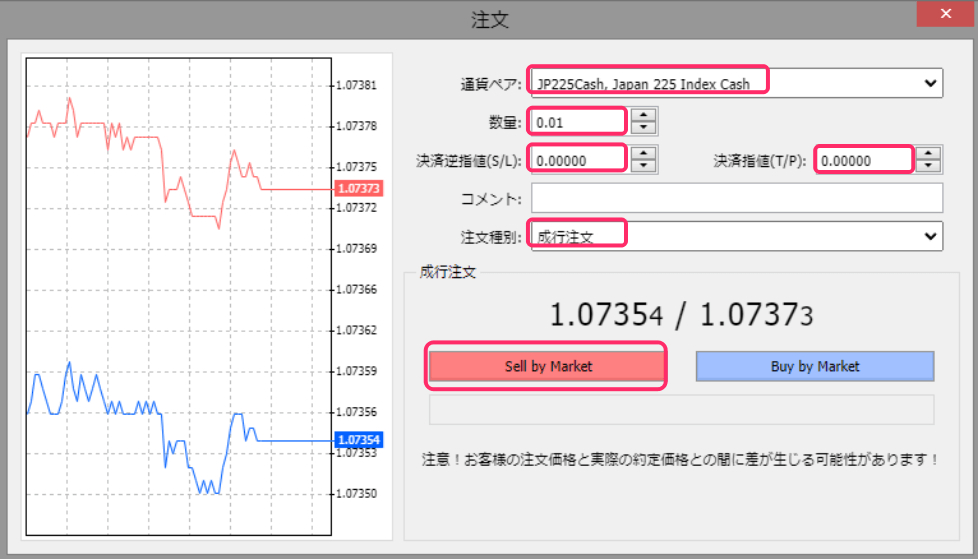Decrease the 数量 volume with down arrow
Screen dimensions: 978x560
[x=645, y=128]
